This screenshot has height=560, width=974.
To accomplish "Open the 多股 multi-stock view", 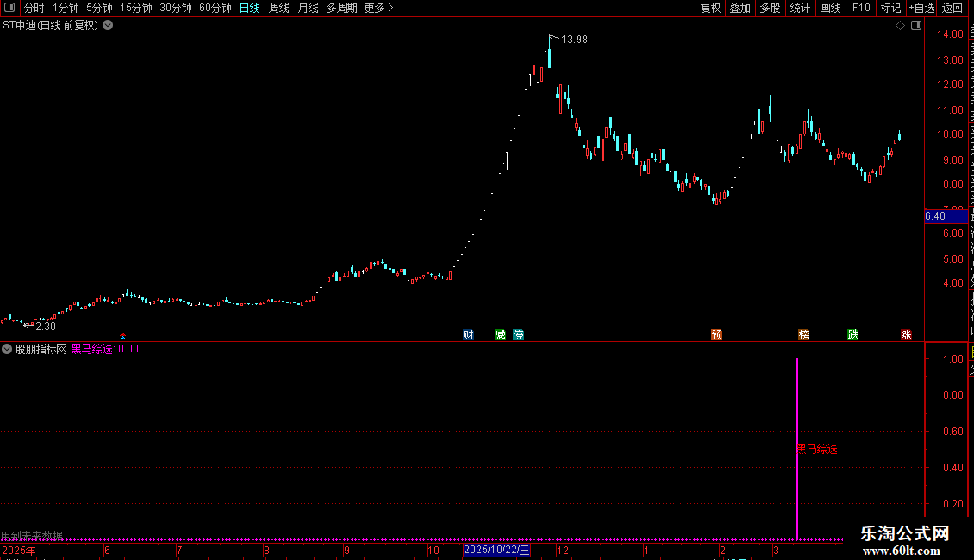I will tap(770, 8).
